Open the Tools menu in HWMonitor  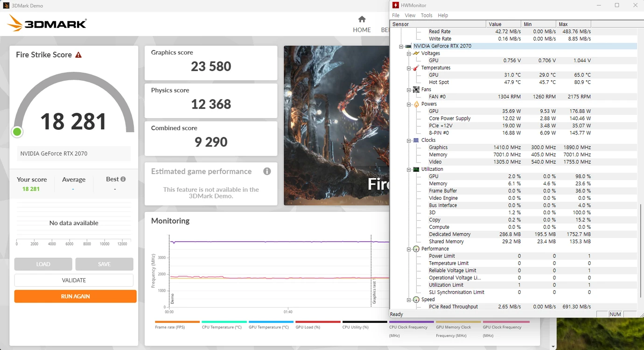[x=427, y=15]
